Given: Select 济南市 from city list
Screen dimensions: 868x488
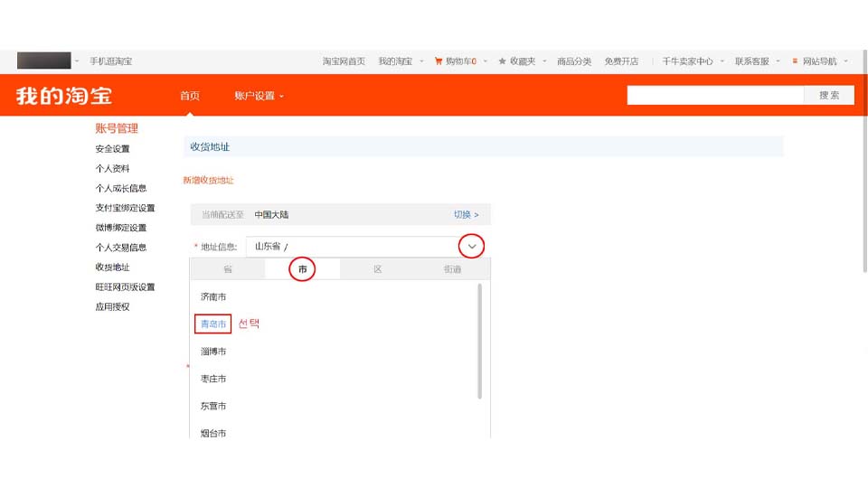Looking at the screenshot, I should click(213, 296).
